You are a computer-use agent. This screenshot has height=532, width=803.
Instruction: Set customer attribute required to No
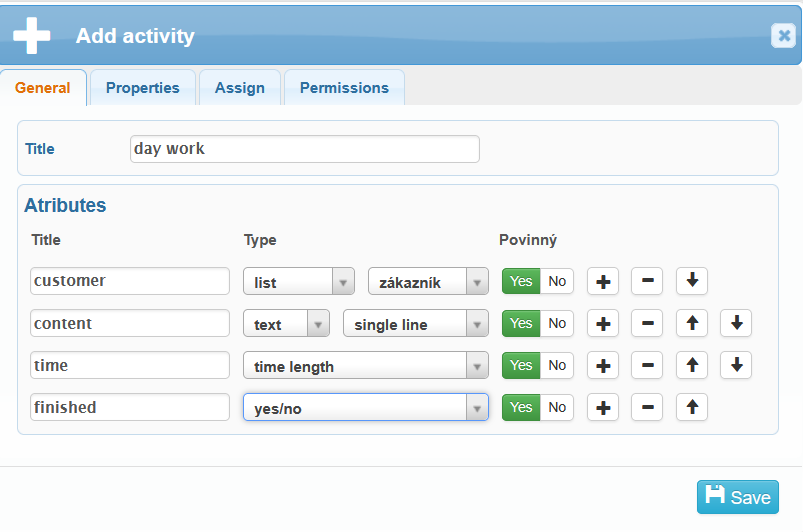pos(557,282)
